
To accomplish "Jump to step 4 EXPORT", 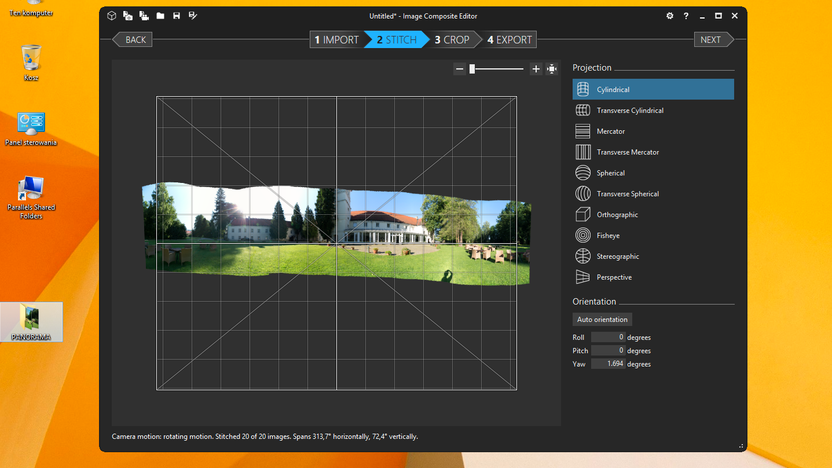I will pyautogui.click(x=509, y=40).
